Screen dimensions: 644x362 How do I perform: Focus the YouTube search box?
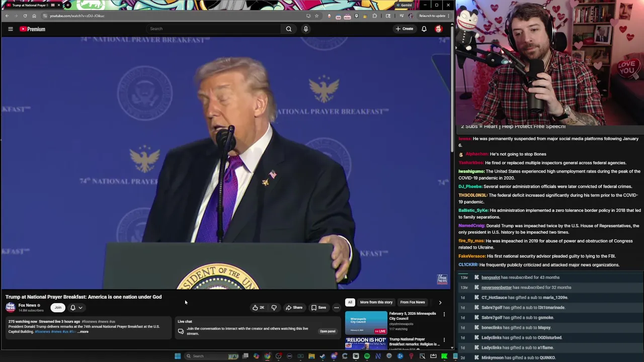pyautogui.click(x=214, y=29)
